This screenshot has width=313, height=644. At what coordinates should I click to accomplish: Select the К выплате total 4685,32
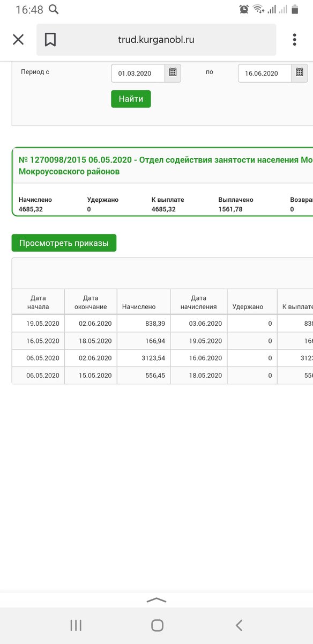(x=163, y=209)
